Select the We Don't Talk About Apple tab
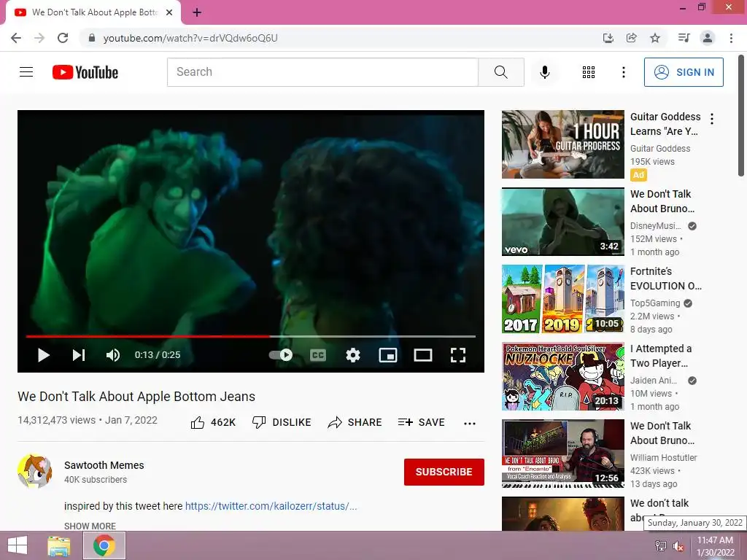Screen dimensions: 747x560 coord(93,13)
